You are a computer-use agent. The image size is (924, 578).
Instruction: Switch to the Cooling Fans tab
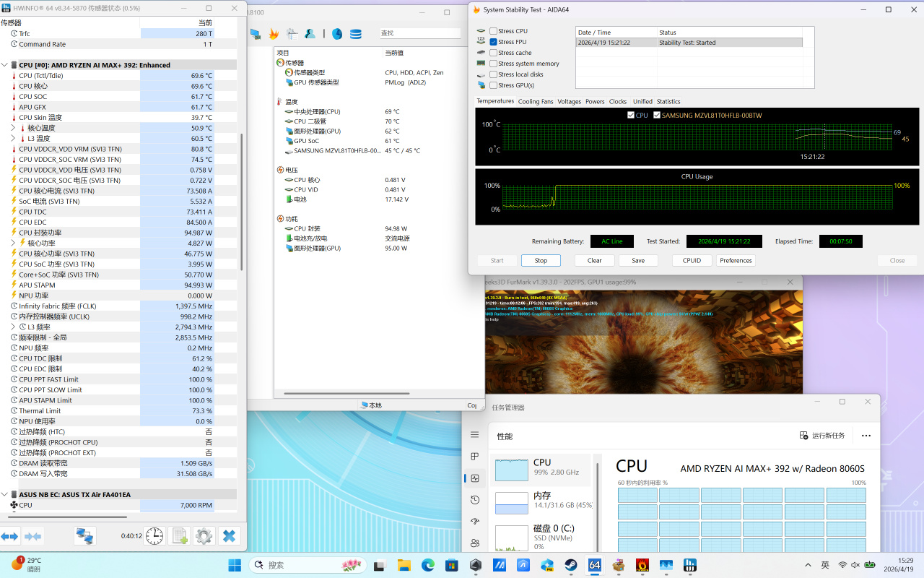[535, 102]
